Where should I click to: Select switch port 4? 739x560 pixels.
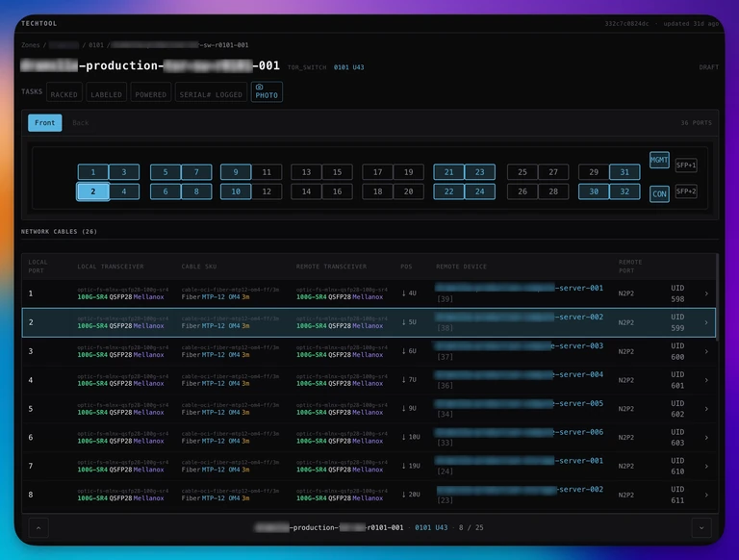[x=124, y=191]
